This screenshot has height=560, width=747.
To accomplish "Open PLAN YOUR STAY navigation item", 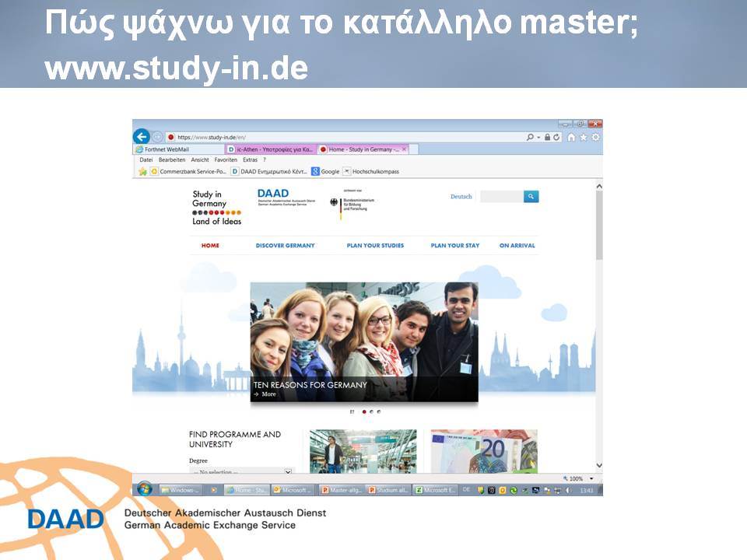I will click(455, 246).
